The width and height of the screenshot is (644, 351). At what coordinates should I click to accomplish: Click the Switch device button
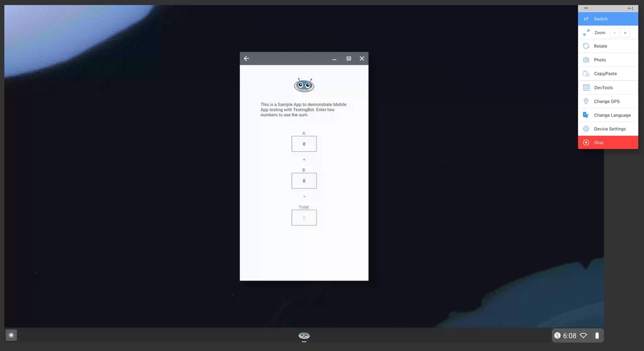point(608,19)
